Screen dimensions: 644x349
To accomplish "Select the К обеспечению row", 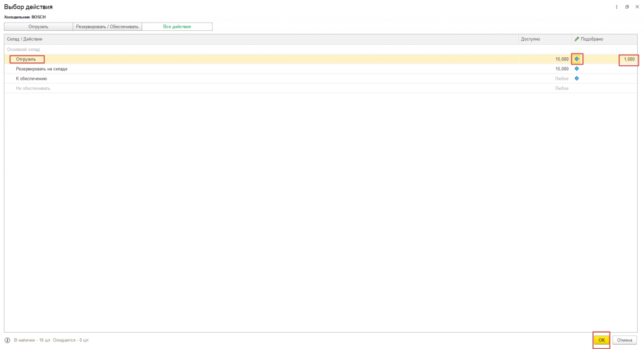I will pyautogui.click(x=320, y=79).
